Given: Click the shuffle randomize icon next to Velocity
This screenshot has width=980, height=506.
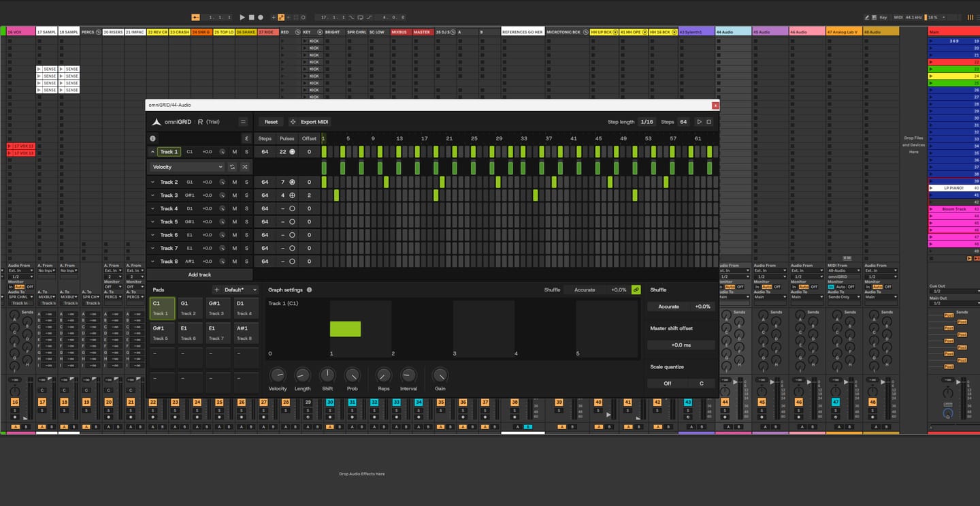Looking at the screenshot, I should (x=245, y=167).
